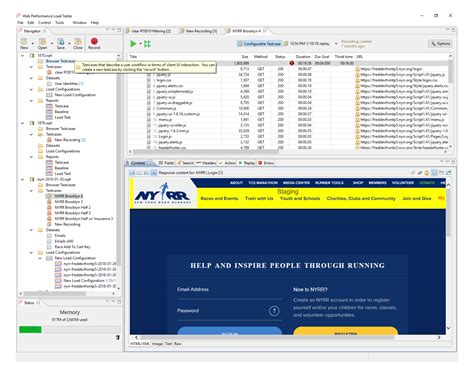The image size is (474, 374).
Task: Click the New icon in Navigator toolbar
Action: [x=24, y=43]
